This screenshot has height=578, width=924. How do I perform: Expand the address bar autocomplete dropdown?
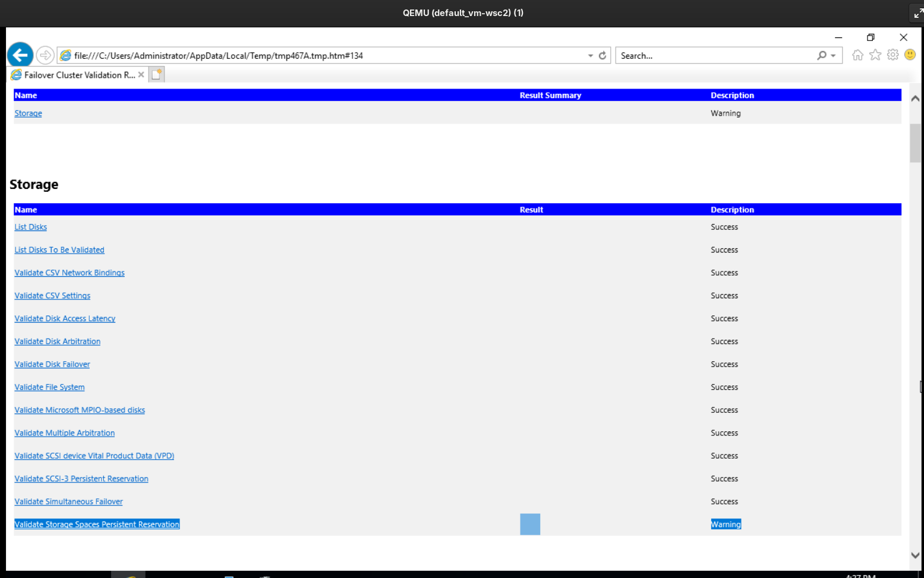[x=591, y=55]
